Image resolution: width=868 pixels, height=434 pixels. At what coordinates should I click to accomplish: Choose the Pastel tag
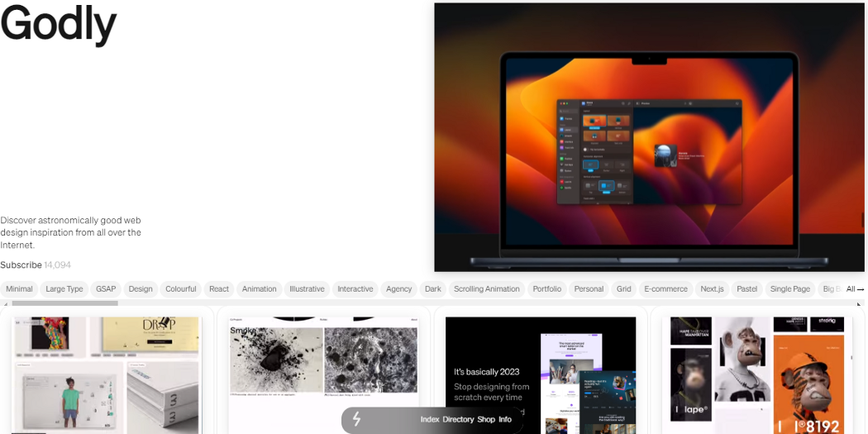747,289
